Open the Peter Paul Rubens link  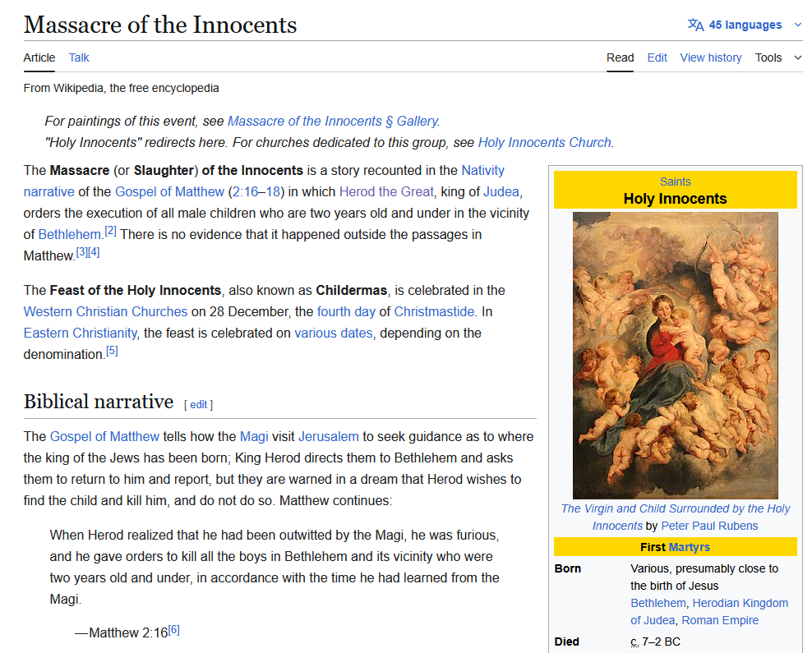(x=709, y=526)
